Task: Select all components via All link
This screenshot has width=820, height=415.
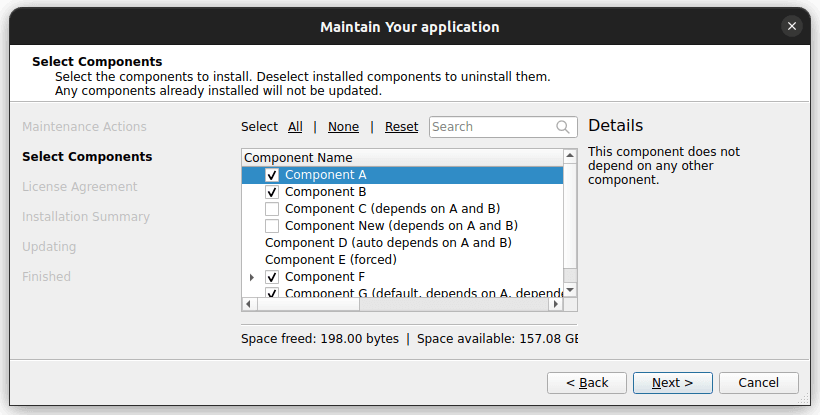Action: pos(295,127)
